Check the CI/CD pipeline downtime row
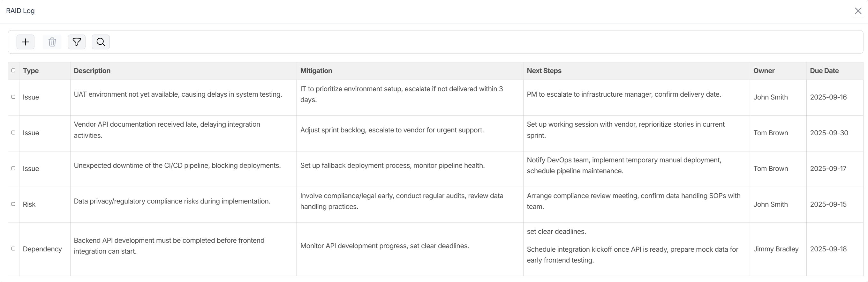868x282 pixels. click(x=13, y=168)
